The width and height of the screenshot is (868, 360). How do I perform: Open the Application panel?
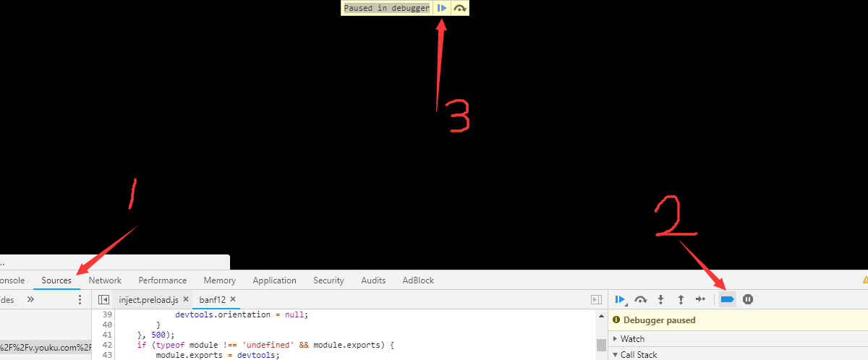click(274, 280)
